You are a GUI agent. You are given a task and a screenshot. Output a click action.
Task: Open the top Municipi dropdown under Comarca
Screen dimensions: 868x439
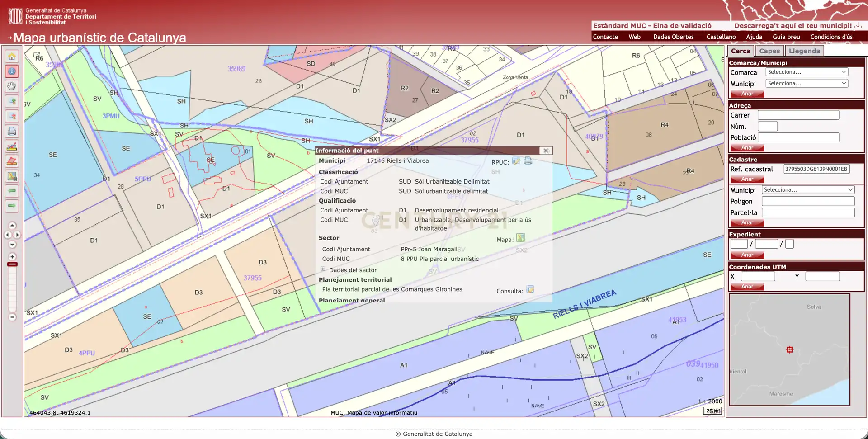[x=807, y=83]
